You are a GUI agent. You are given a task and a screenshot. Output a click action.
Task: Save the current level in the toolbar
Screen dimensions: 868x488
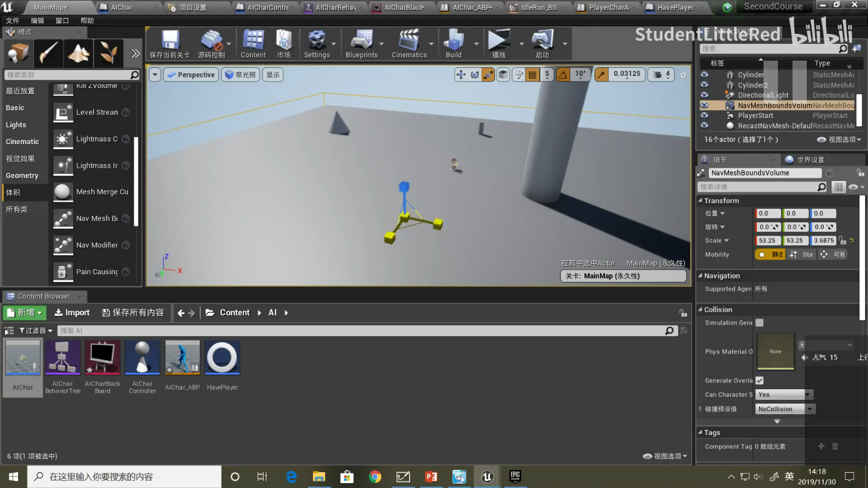click(170, 44)
